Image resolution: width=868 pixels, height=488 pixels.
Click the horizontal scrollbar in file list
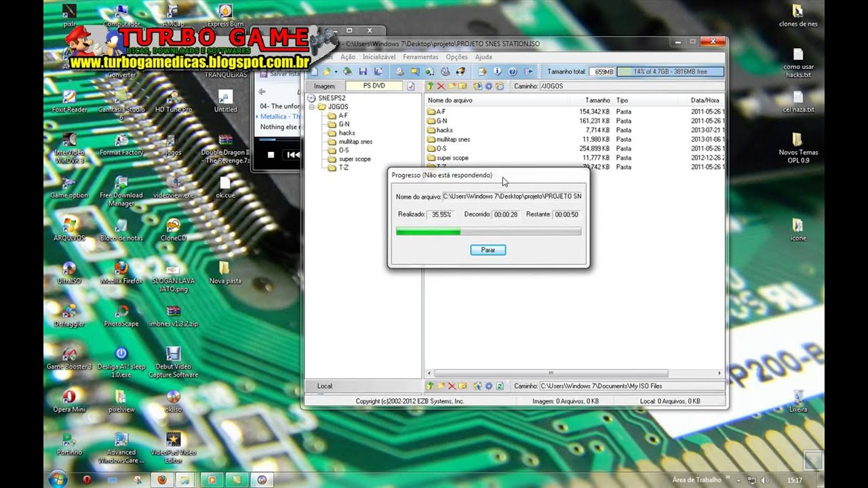(x=551, y=373)
